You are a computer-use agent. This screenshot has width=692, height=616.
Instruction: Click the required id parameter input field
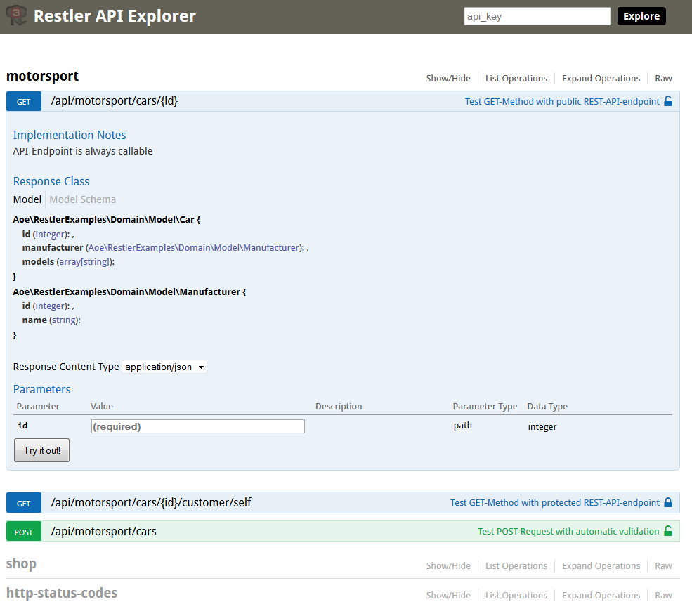pos(197,426)
